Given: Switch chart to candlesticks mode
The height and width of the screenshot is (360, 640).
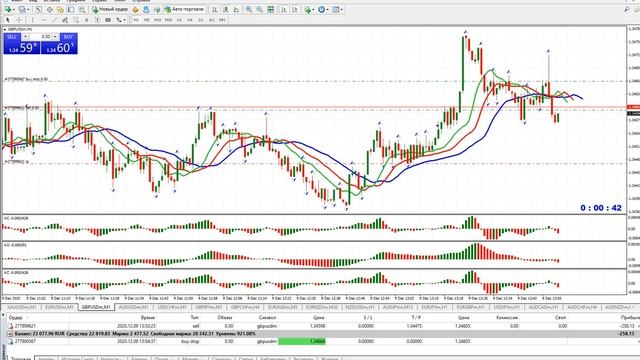Looking at the screenshot, I should (225, 9).
